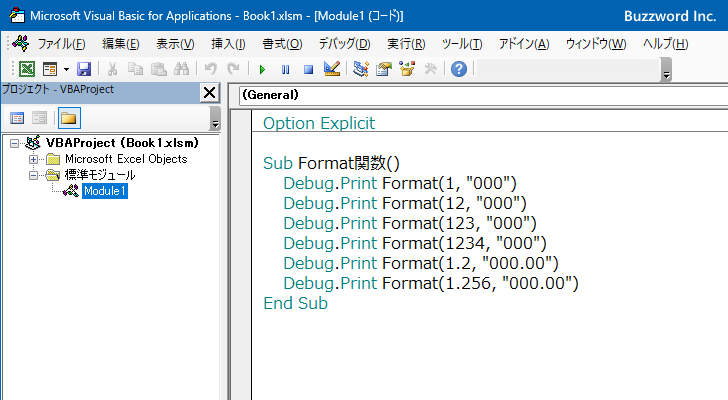Collapse the 標準モジュール folder
The image size is (728, 400).
[33, 175]
